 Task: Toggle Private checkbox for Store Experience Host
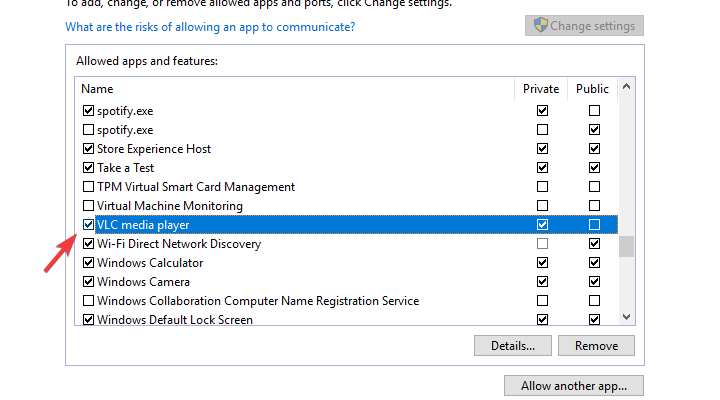(542, 149)
